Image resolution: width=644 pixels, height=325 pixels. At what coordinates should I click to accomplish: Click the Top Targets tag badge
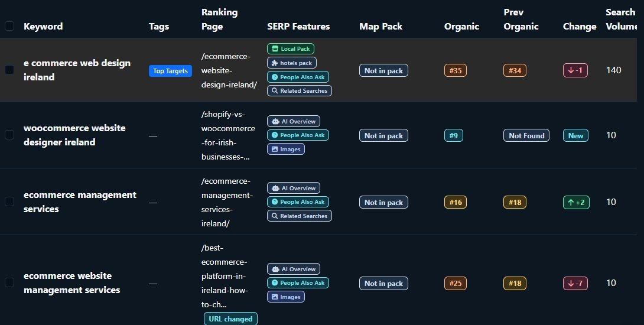pyautogui.click(x=170, y=71)
